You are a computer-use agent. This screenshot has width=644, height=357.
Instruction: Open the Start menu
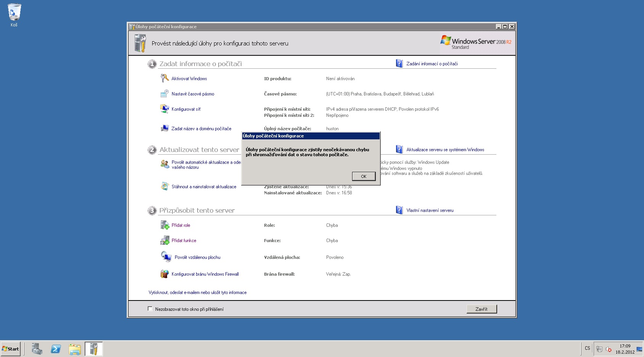(x=10, y=349)
